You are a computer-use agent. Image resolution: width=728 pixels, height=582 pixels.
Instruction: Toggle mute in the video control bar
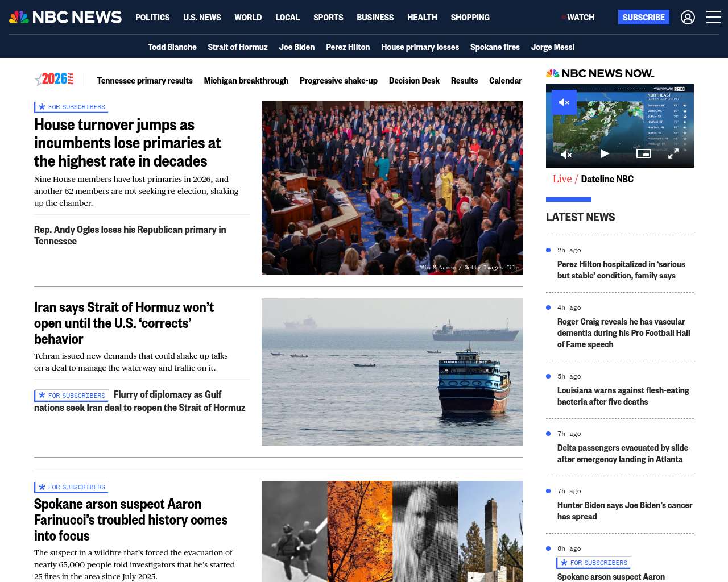pos(566,154)
